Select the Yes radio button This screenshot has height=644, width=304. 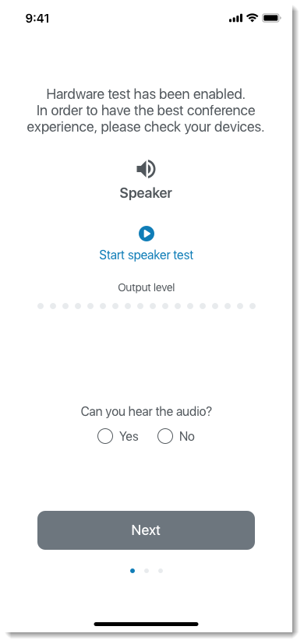(105, 436)
